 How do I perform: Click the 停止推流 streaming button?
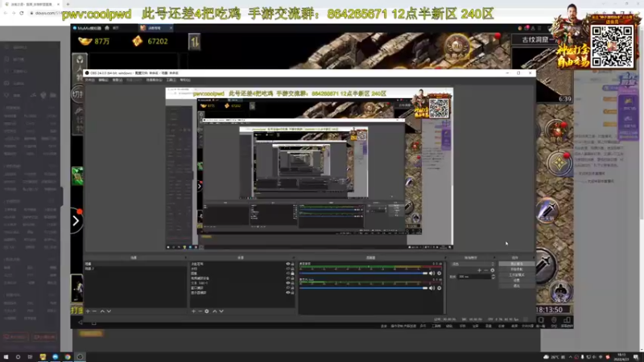click(516, 264)
